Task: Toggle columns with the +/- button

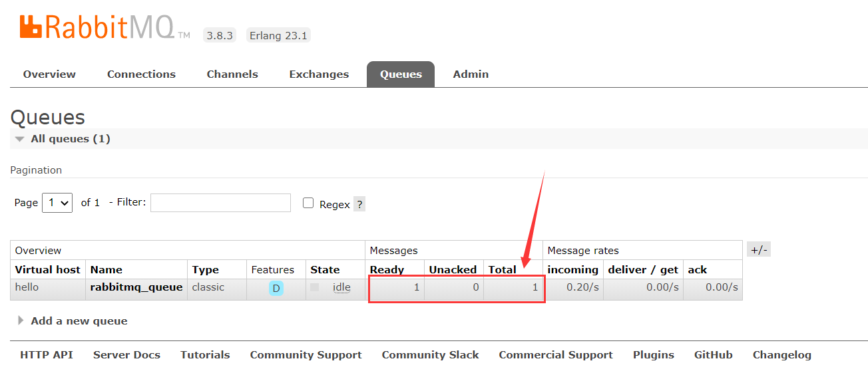Action: tap(759, 250)
